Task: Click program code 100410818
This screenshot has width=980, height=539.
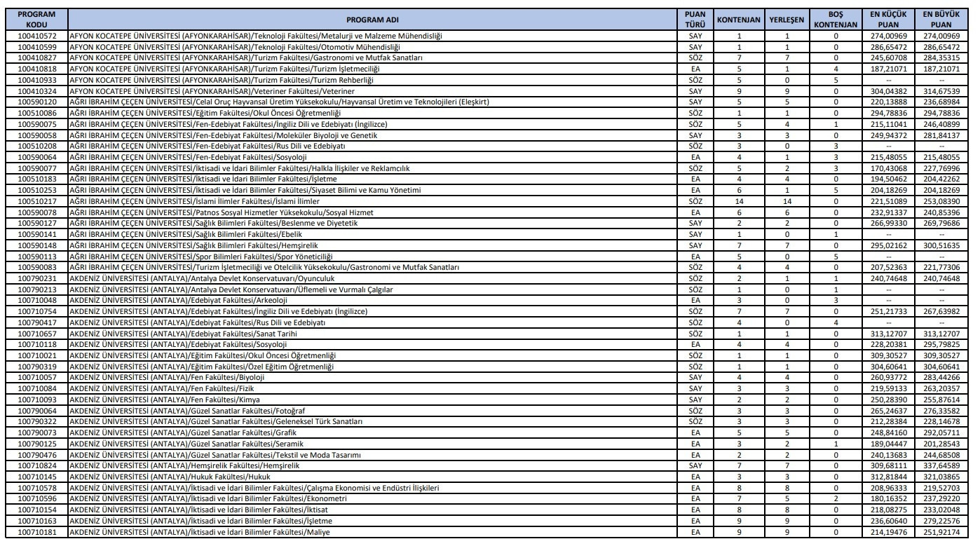Action: click(36, 69)
